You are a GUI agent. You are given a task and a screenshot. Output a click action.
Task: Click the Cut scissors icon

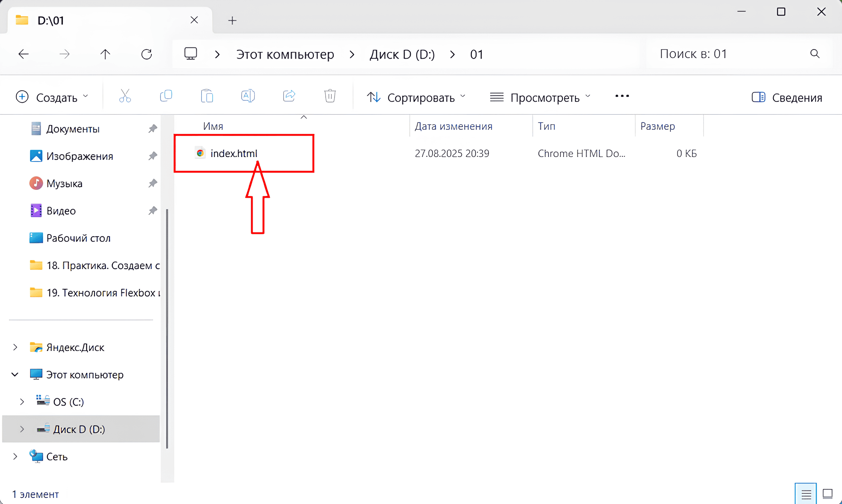coord(125,96)
